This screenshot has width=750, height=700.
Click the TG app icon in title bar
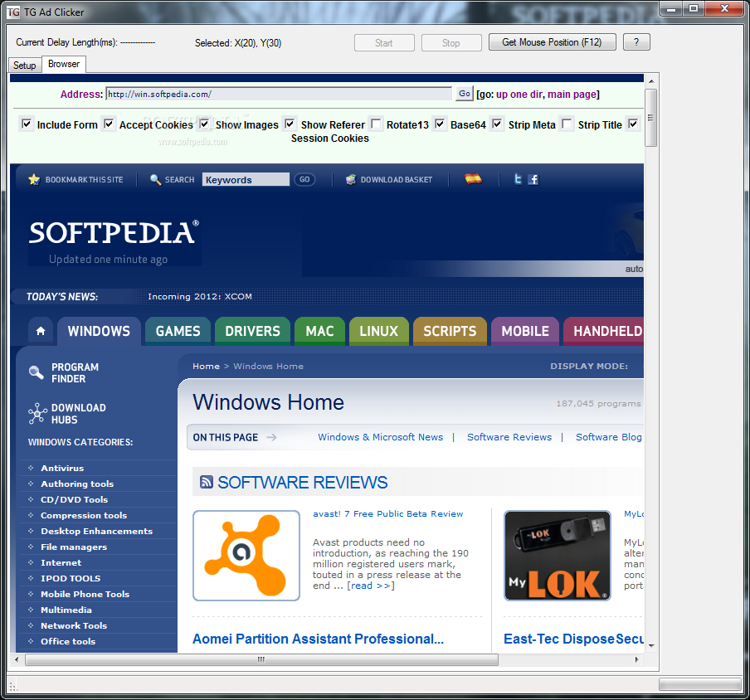click(13, 12)
